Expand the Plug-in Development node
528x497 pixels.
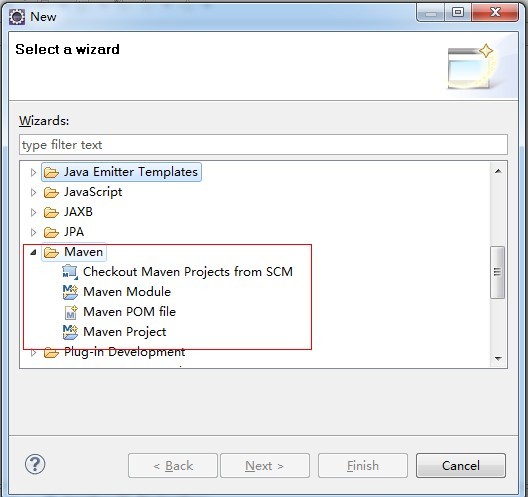[33, 353]
